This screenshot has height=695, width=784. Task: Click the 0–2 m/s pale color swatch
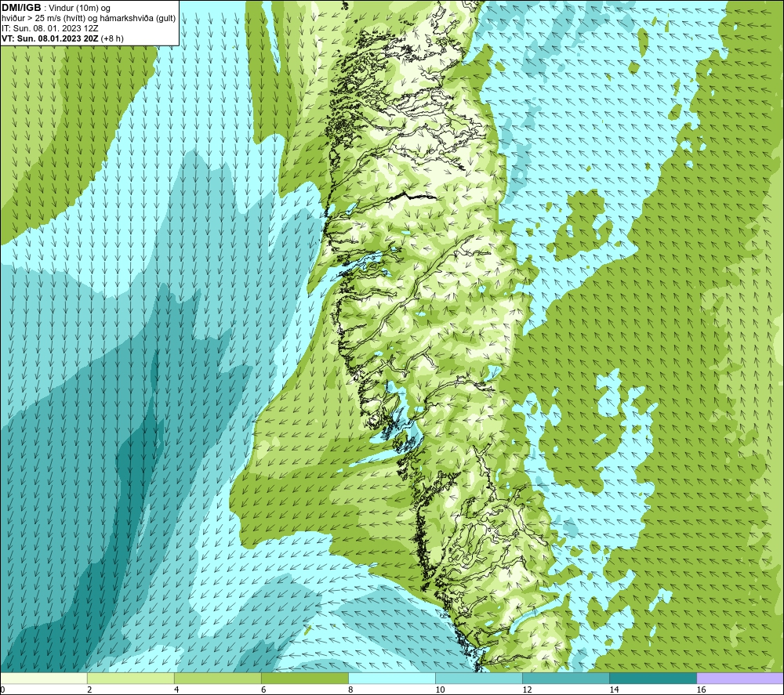coord(43,679)
